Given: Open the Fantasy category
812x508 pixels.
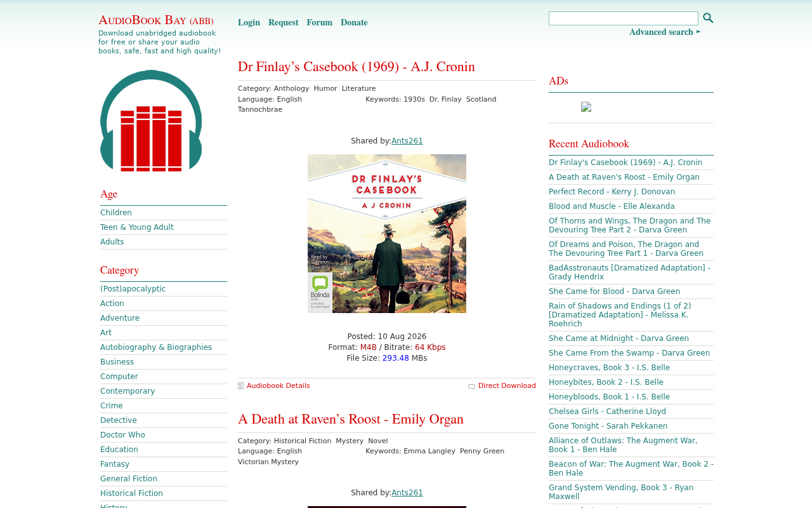Looking at the screenshot, I should click(x=115, y=464).
